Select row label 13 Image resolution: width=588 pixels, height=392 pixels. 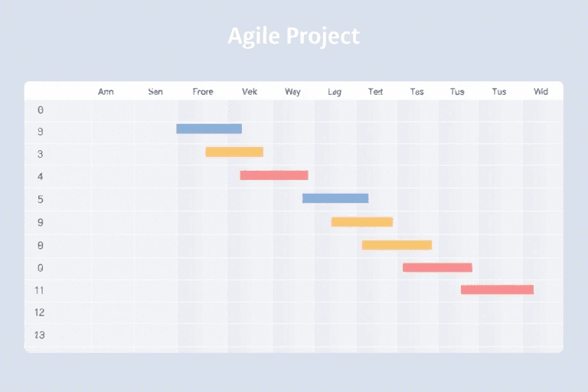(40, 335)
